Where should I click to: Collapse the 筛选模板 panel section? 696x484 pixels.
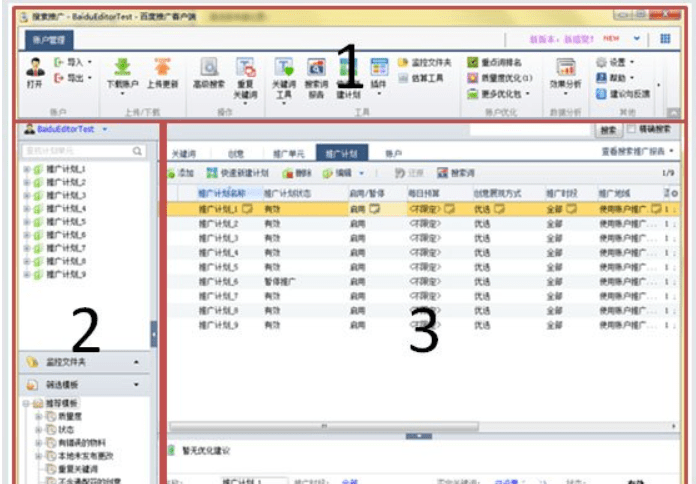(x=136, y=385)
